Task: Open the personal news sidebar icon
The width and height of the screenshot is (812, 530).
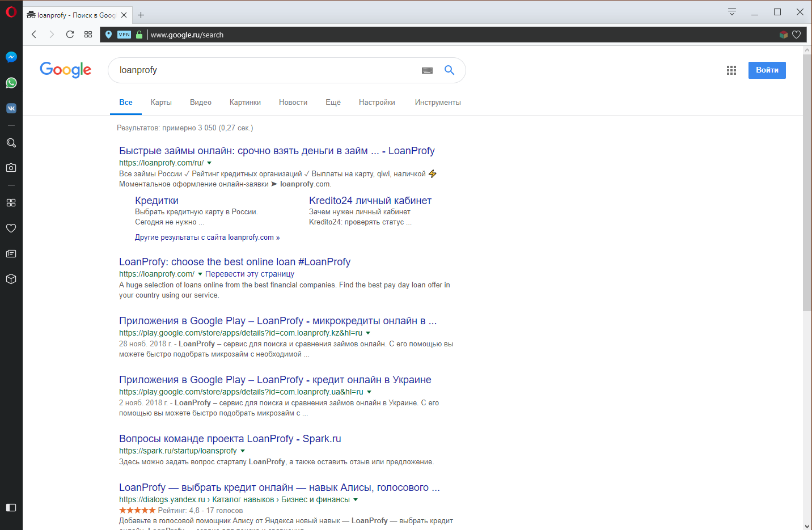Action: coord(11,253)
